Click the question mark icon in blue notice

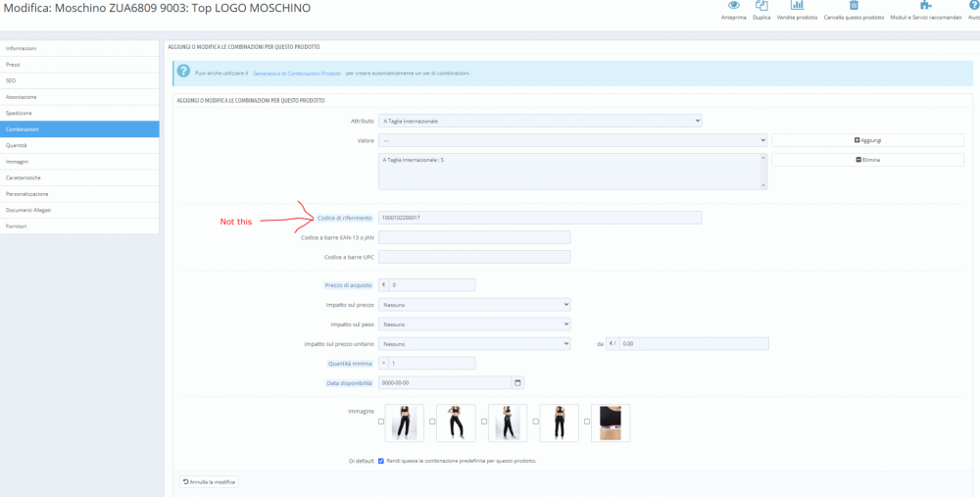tap(183, 72)
